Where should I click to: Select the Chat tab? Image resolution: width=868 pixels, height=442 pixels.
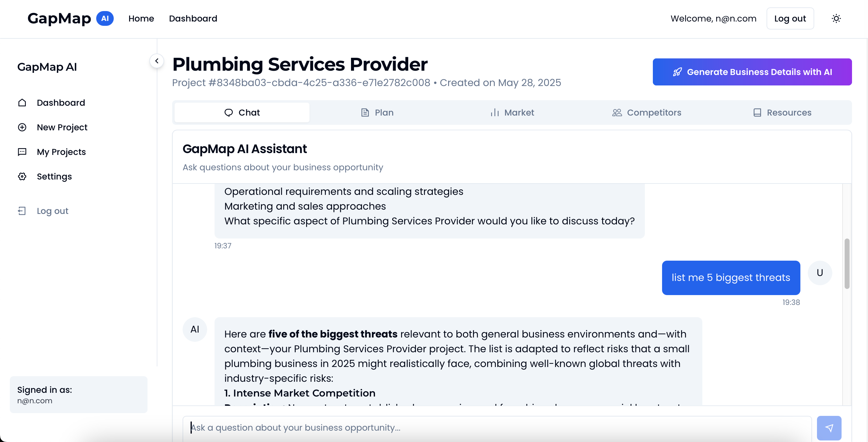click(242, 112)
